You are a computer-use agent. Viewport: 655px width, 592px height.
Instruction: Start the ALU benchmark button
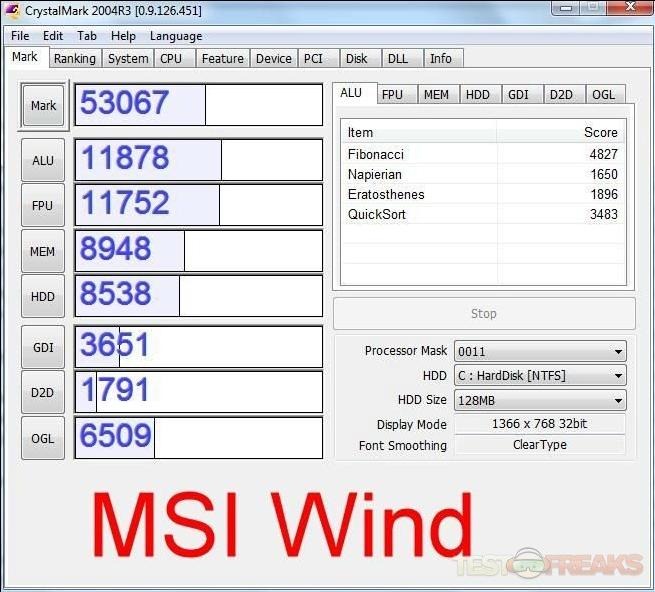point(43,160)
